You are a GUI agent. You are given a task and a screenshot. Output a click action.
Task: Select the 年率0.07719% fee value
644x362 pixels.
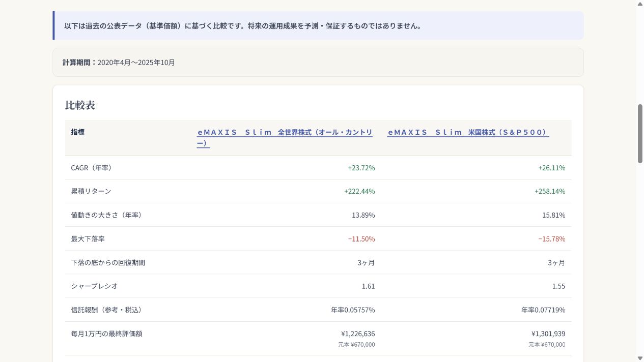point(543,310)
